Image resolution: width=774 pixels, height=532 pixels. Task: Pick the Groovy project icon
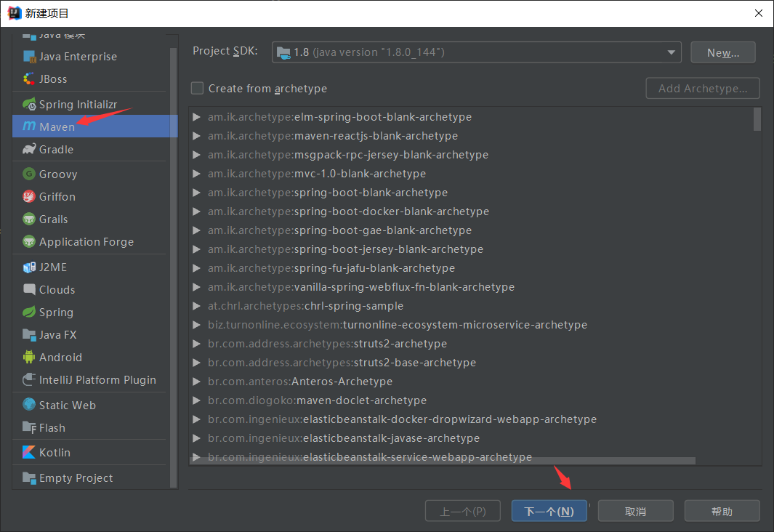(29, 174)
